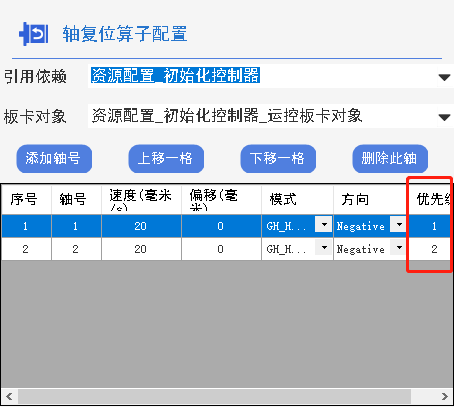
Task: Select the 速度 cell in row 2
Action: [141, 249]
